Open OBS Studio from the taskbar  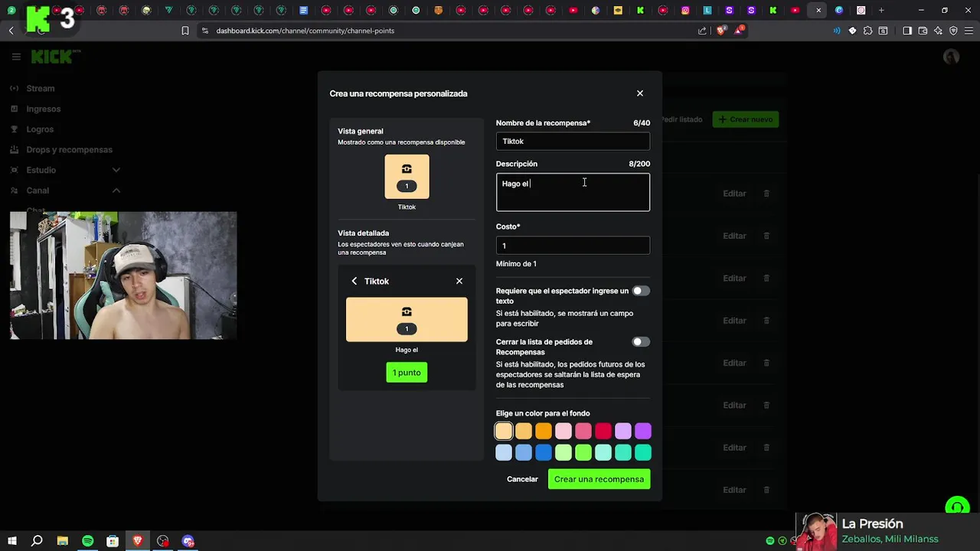[x=163, y=541]
